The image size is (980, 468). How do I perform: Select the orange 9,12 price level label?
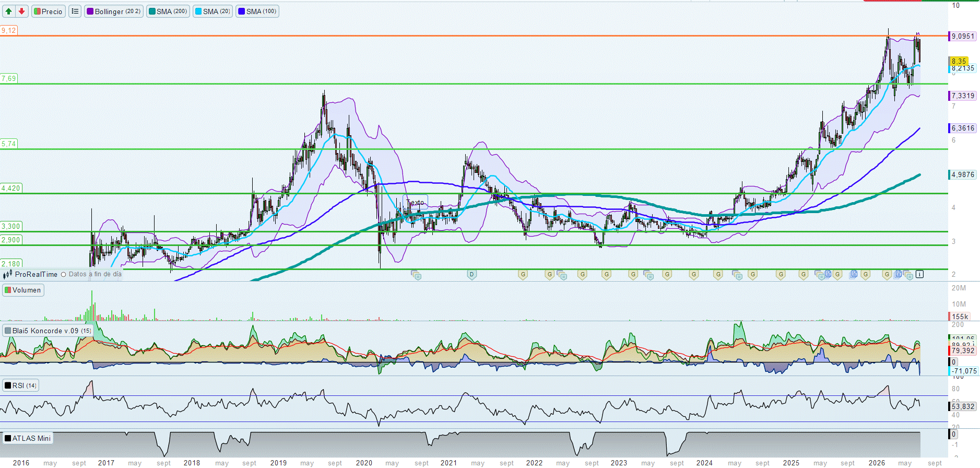click(x=9, y=30)
